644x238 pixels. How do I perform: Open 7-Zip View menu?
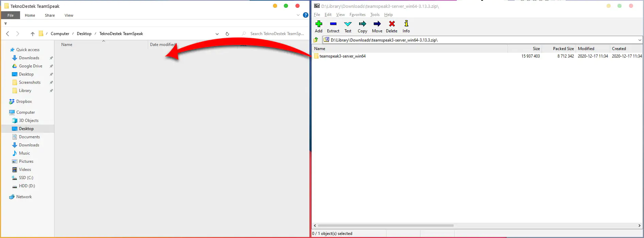[340, 15]
